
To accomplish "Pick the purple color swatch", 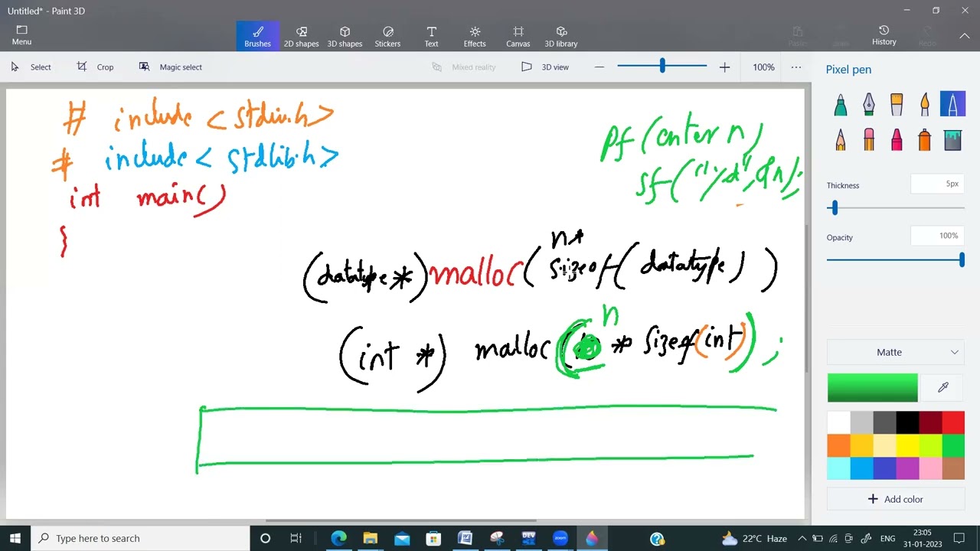I will pos(907,468).
